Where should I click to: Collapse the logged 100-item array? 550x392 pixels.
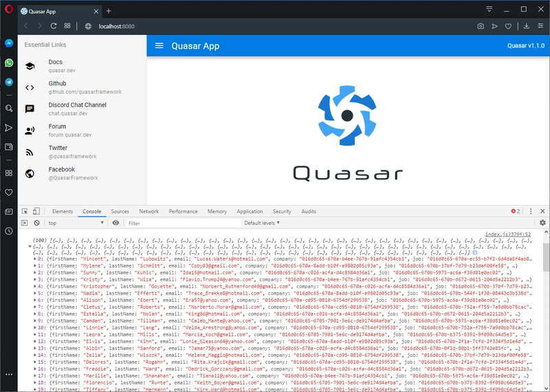tap(30, 247)
